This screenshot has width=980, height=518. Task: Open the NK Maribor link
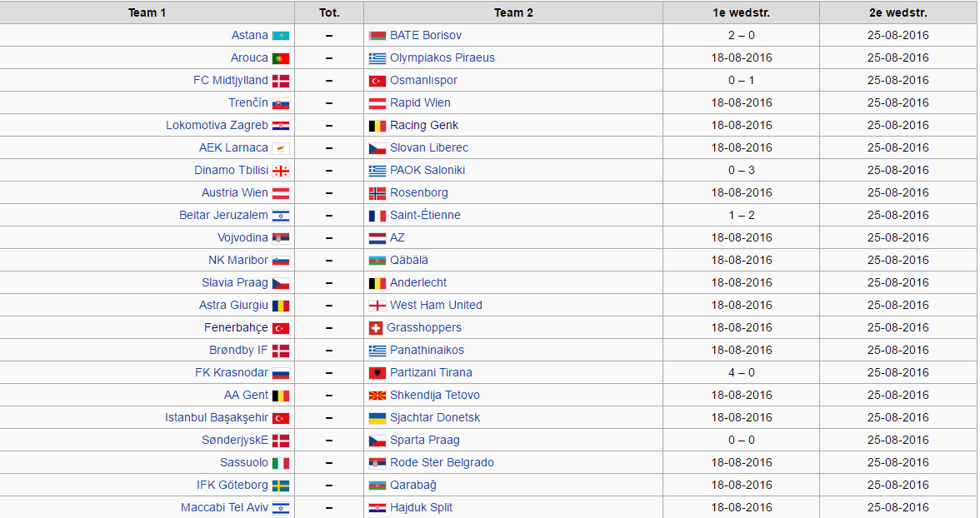point(238,261)
